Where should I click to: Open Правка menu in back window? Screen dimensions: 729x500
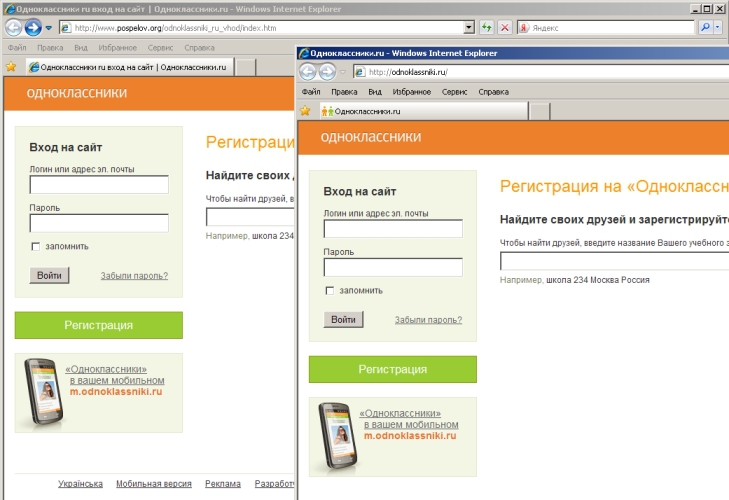pyautogui.click(x=50, y=47)
